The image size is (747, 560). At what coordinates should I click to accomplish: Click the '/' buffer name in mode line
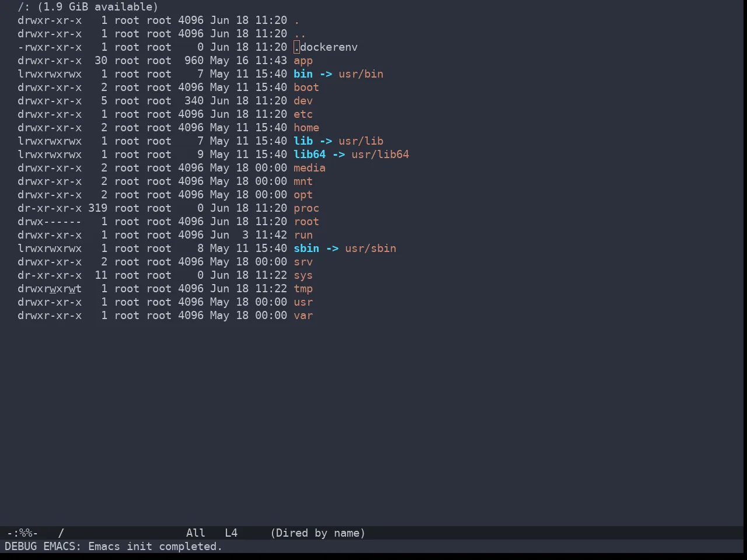(61, 533)
